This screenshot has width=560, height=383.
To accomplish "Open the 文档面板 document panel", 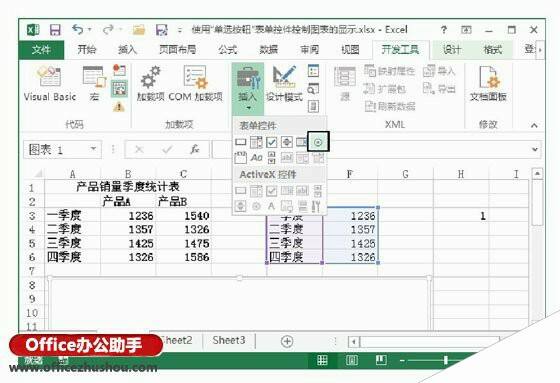I will coord(488,84).
